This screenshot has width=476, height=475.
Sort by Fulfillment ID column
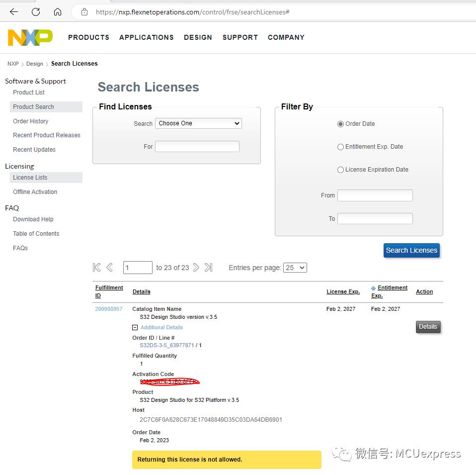[109, 291]
